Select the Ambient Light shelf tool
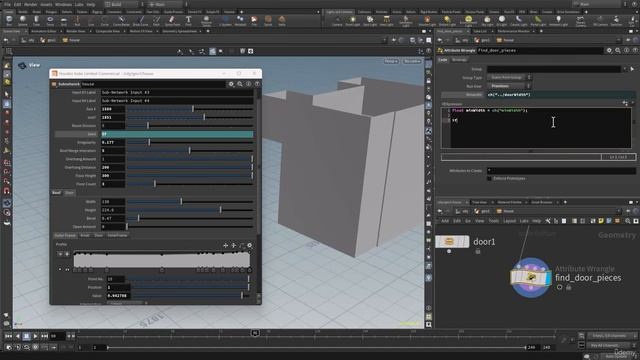Viewport: 640px width, 360px height. pyautogui.click(x=558, y=21)
